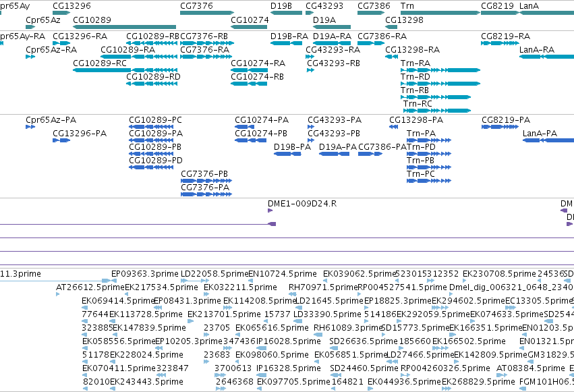This screenshot has width=574, height=392.
Task: Select the LanA gene label
Action: pos(529,6)
